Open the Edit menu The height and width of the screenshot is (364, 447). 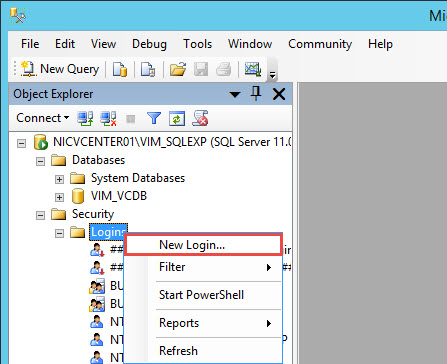65,44
